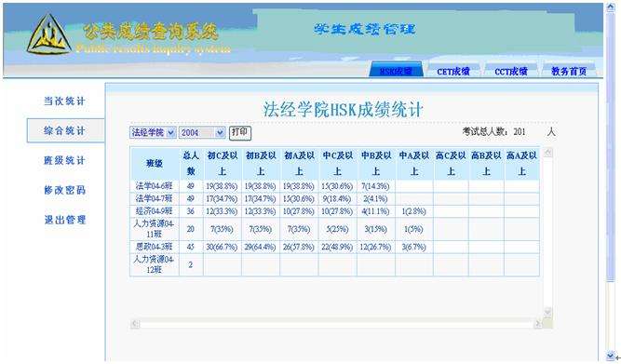Select the 人力资源04-12班 row name
The width and height of the screenshot is (621, 364).
click(x=154, y=264)
